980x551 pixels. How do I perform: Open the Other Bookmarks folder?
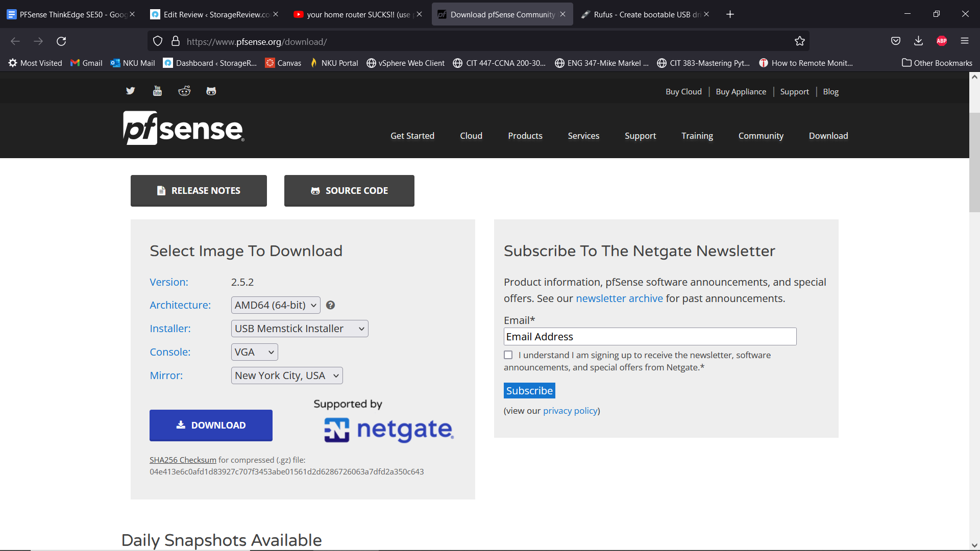937,63
